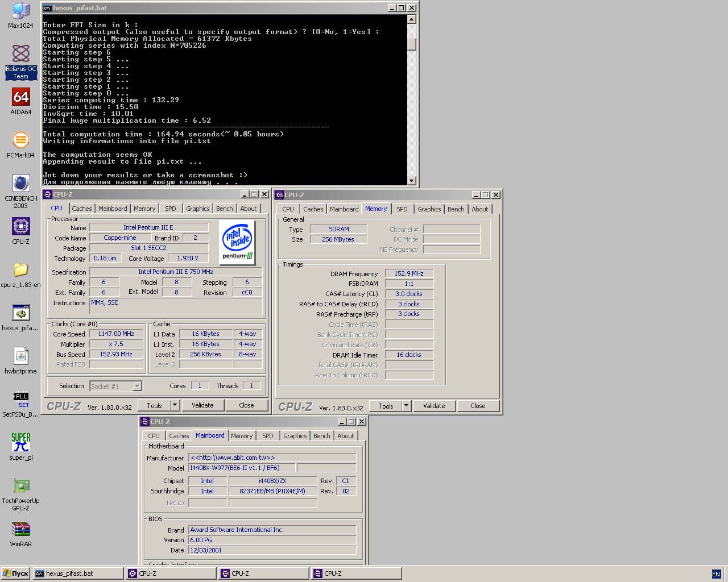Select the CPU-Z desktop shortcut icon
This screenshot has height=582, width=728.
[x=21, y=231]
